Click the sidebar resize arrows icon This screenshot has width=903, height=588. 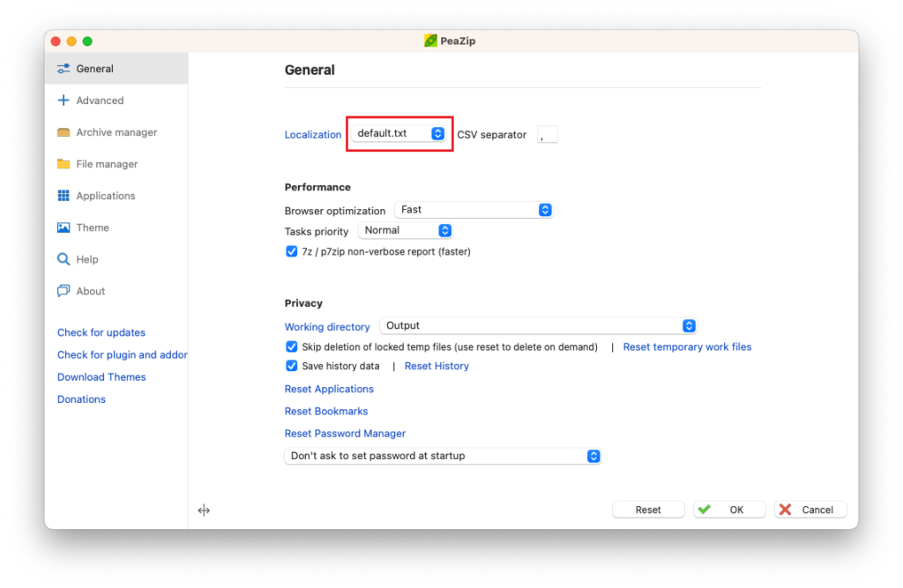coord(204,510)
